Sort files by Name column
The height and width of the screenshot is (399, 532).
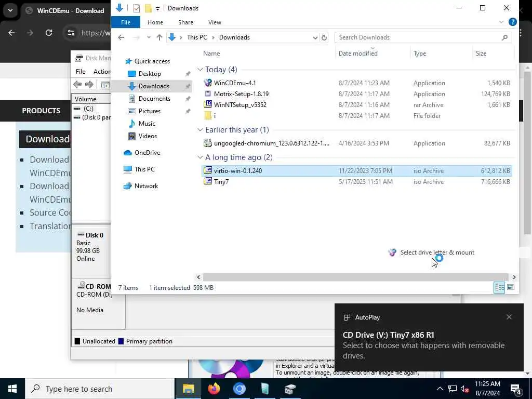click(211, 54)
